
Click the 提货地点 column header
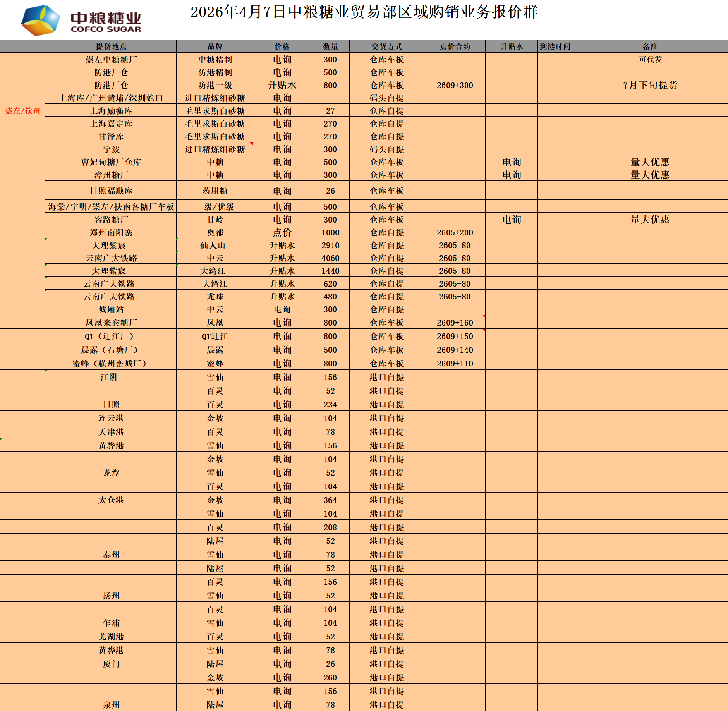click(111, 46)
